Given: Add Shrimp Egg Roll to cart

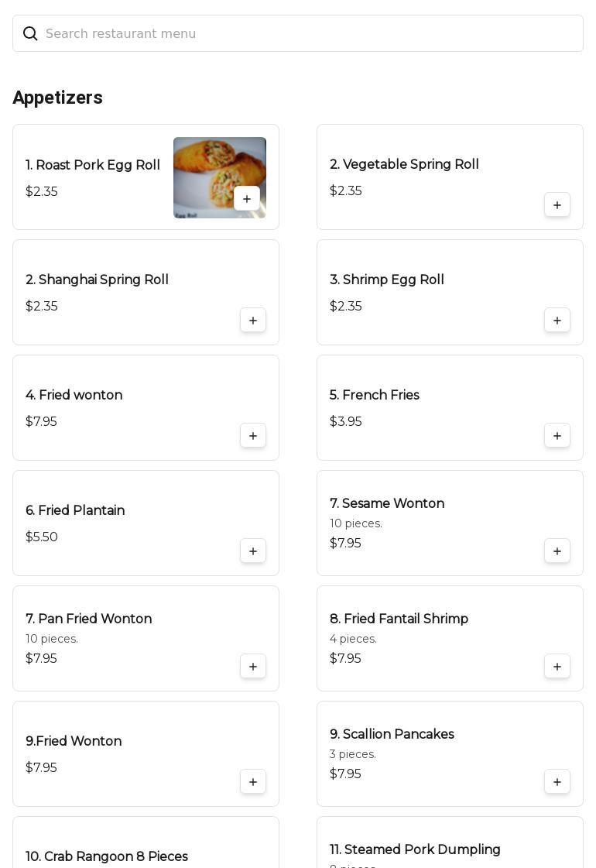Looking at the screenshot, I should (x=557, y=321).
